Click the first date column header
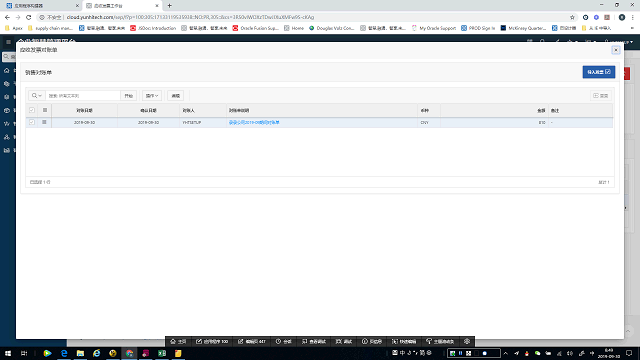The image size is (640, 360). coord(84,111)
